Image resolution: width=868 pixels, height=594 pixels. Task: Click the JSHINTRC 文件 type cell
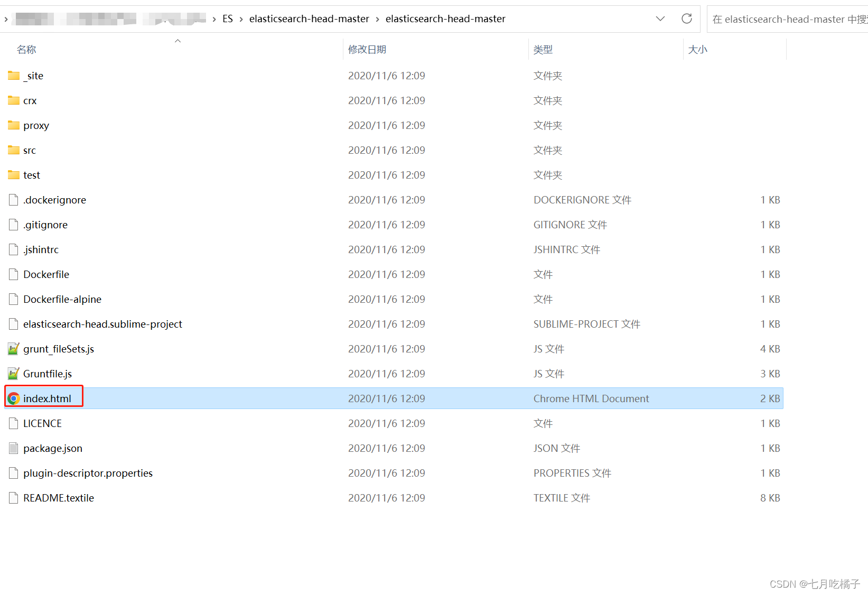[567, 249]
